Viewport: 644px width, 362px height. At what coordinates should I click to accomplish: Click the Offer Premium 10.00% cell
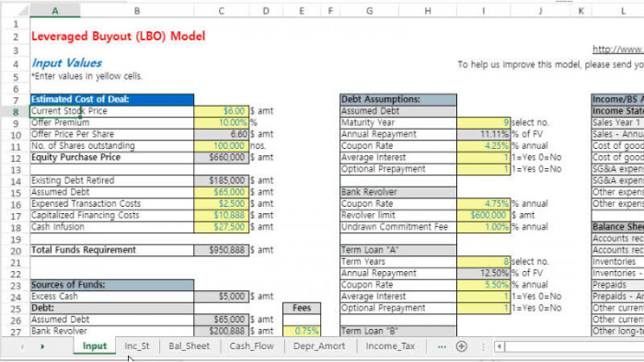pos(222,122)
